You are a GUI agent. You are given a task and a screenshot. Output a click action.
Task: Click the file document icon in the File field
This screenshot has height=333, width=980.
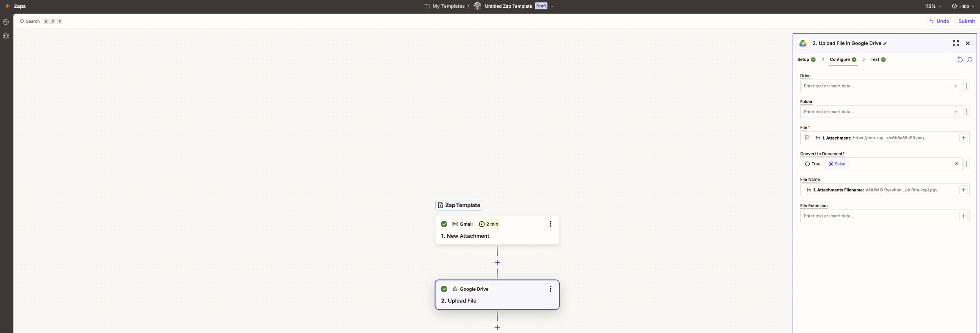click(807, 138)
